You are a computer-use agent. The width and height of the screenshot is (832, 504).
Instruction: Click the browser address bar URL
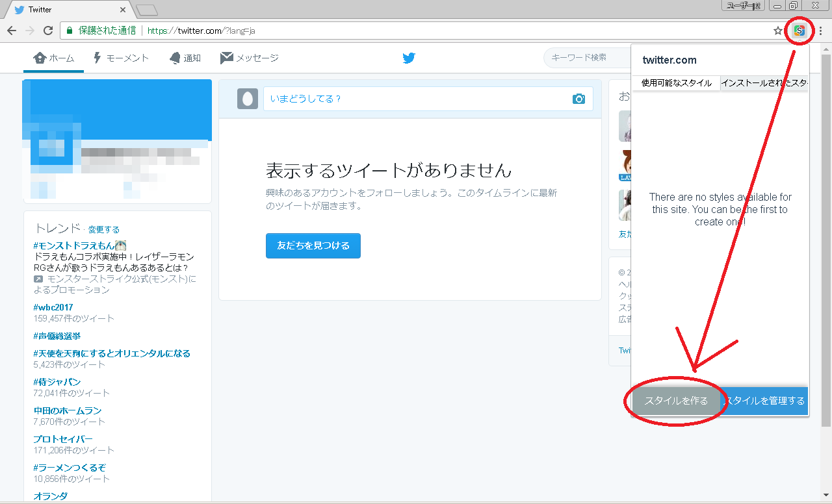201,31
